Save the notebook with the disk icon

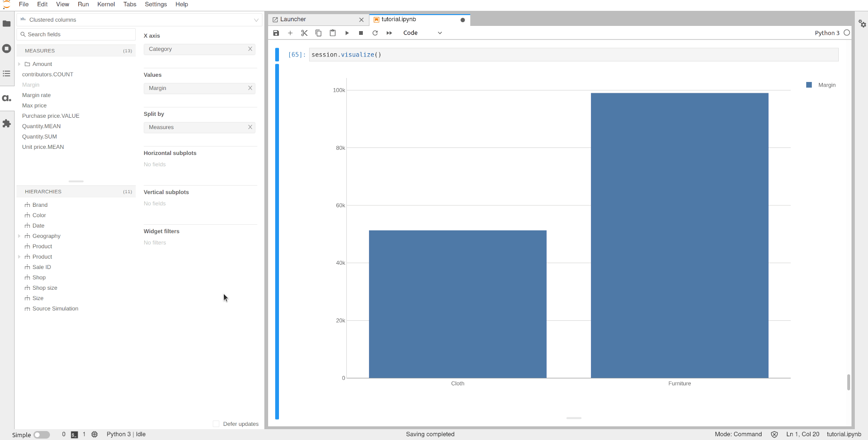[276, 33]
